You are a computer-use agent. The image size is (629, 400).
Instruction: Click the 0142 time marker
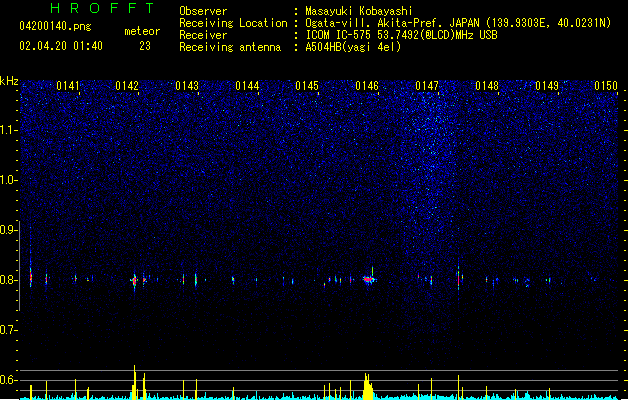(127, 86)
